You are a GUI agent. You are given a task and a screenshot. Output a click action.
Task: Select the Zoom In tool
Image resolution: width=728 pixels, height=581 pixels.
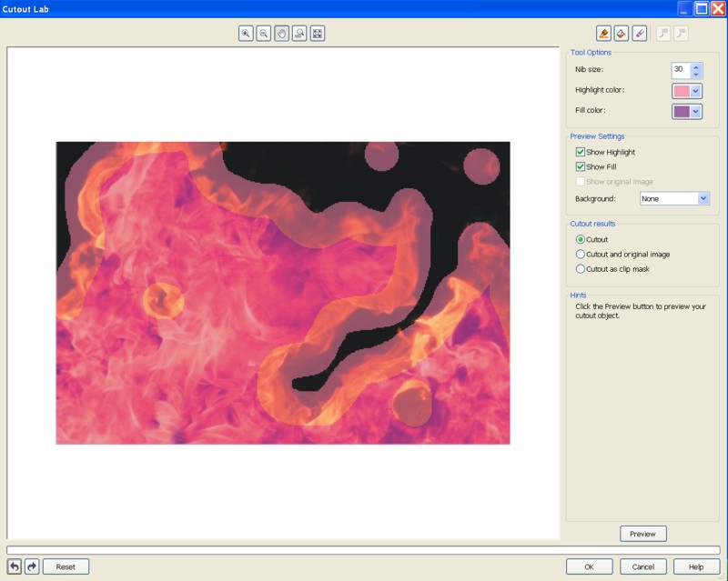[246, 34]
